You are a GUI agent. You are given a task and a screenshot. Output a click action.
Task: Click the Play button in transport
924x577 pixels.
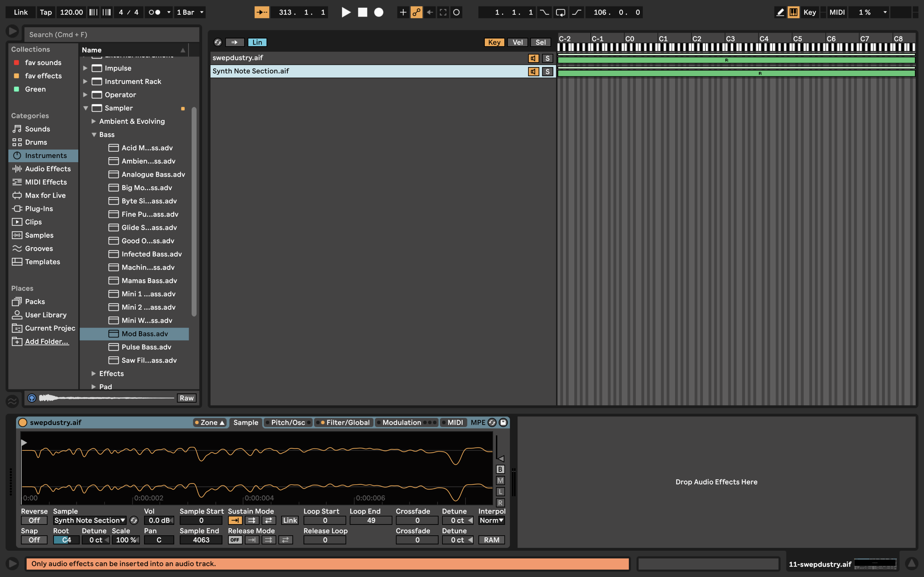pos(346,12)
